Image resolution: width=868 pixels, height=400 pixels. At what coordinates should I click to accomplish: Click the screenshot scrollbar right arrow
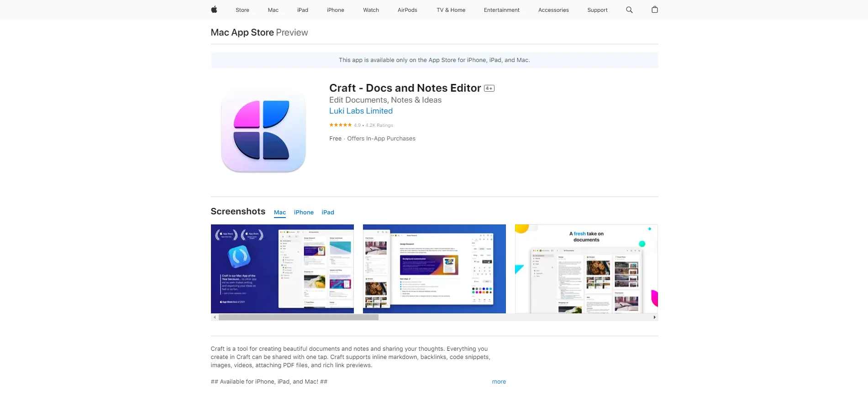pyautogui.click(x=654, y=317)
